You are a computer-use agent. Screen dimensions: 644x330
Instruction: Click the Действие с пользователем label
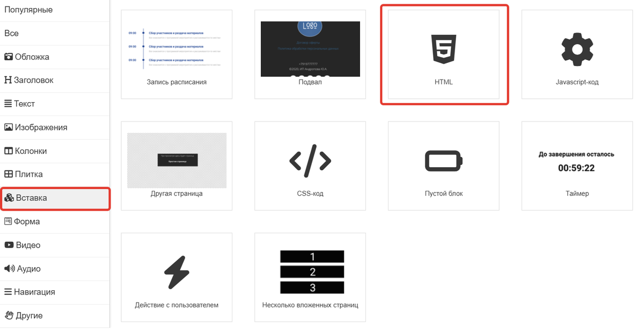coord(177,305)
